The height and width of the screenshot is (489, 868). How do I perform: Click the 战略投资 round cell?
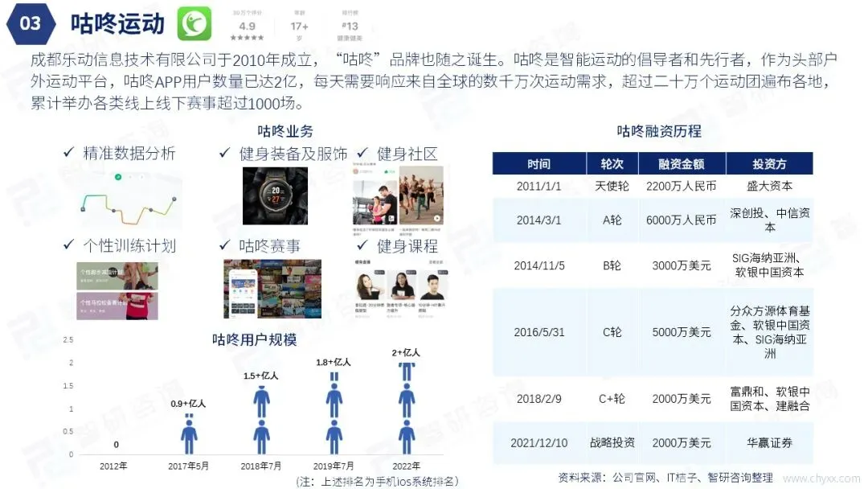coord(612,443)
